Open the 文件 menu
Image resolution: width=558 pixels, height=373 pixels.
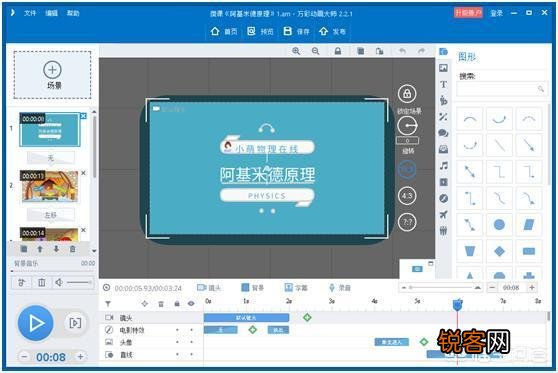(x=30, y=13)
